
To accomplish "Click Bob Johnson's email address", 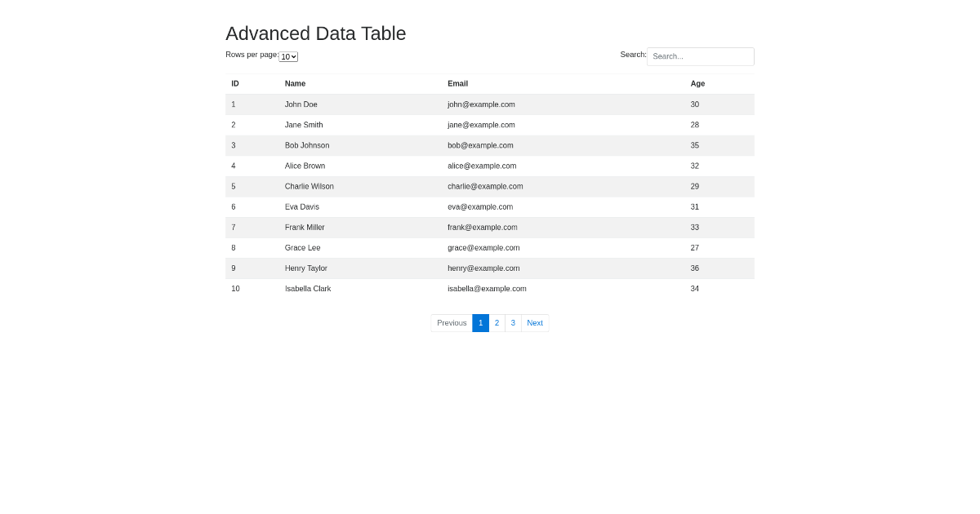I will click(x=480, y=145).
